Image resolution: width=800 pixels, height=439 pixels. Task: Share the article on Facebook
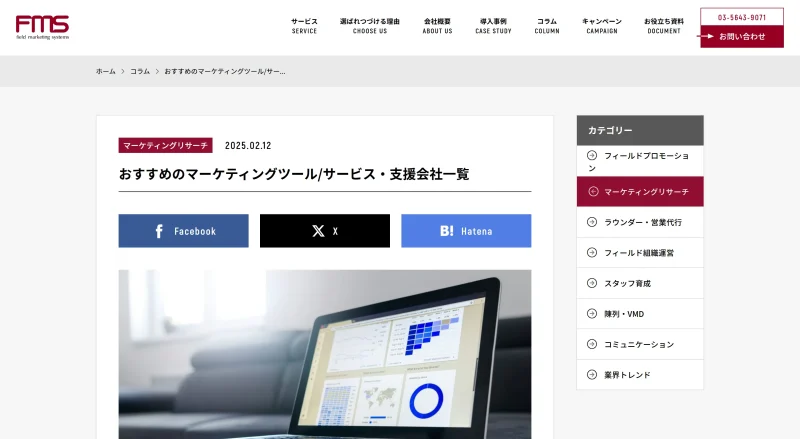coord(184,231)
